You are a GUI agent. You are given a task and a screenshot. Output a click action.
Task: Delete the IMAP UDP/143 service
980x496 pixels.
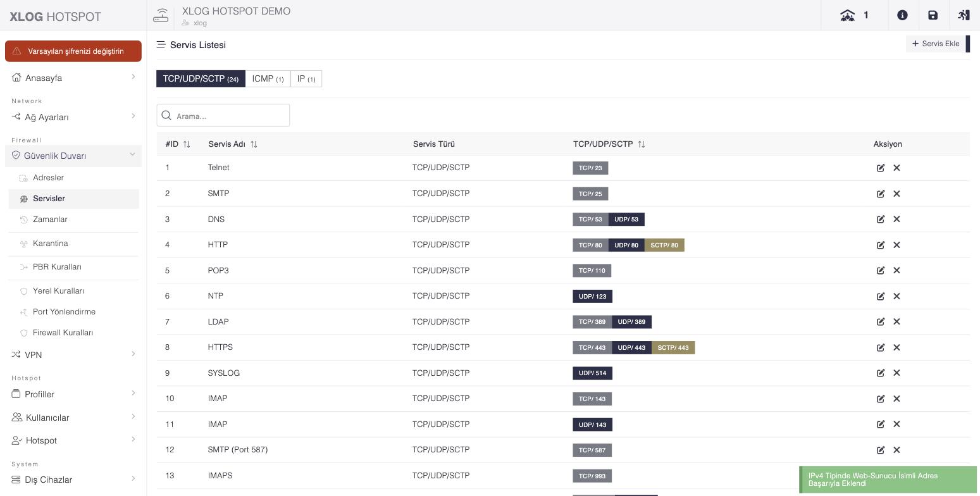[896, 424]
